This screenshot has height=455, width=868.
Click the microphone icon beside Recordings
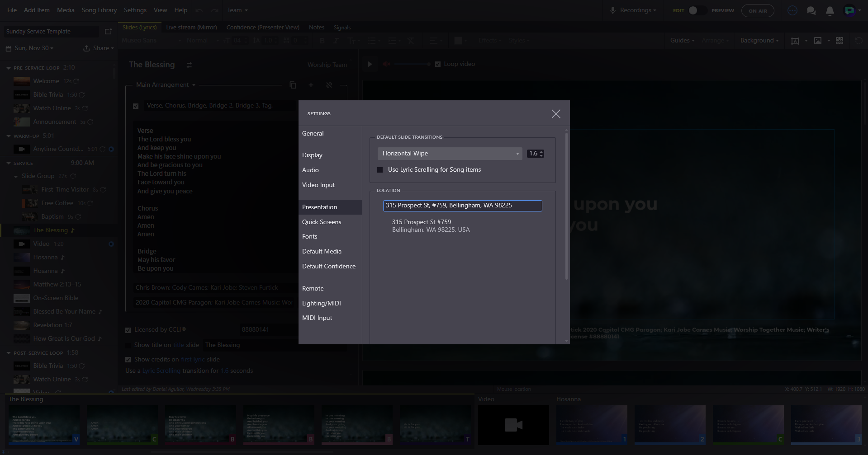click(x=613, y=10)
